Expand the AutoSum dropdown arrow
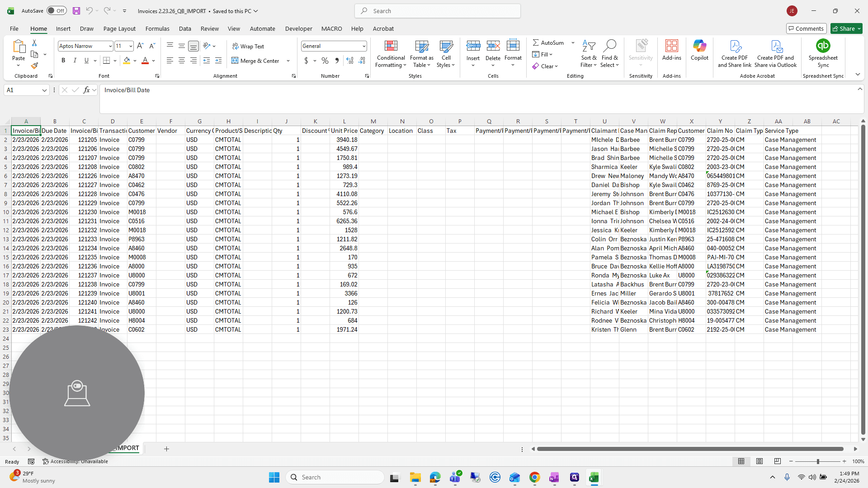Image resolution: width=868 pixels, height=488 pixels. (x=573, y=42)
